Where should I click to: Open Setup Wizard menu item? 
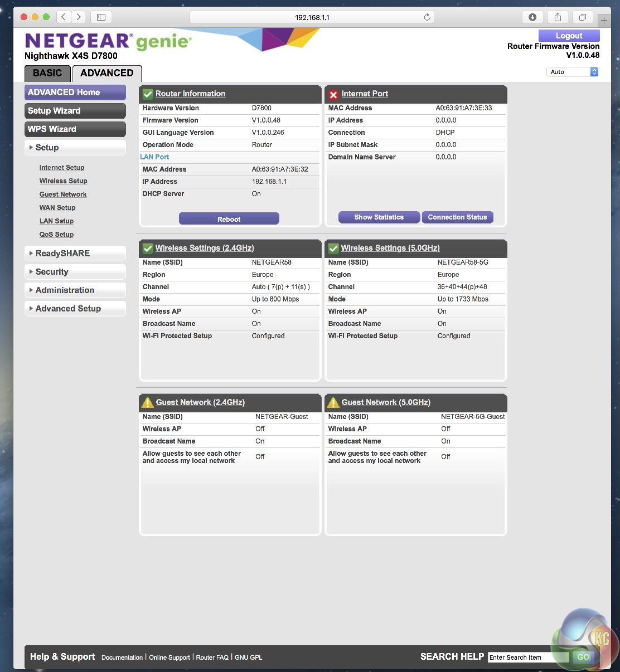tap(75, 111)
